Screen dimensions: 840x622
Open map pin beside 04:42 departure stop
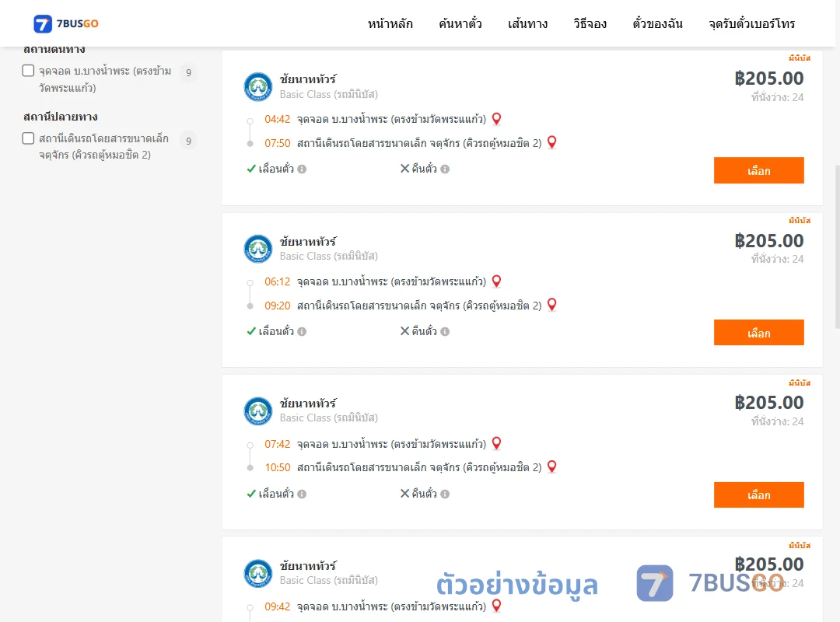tap(496, 119)
